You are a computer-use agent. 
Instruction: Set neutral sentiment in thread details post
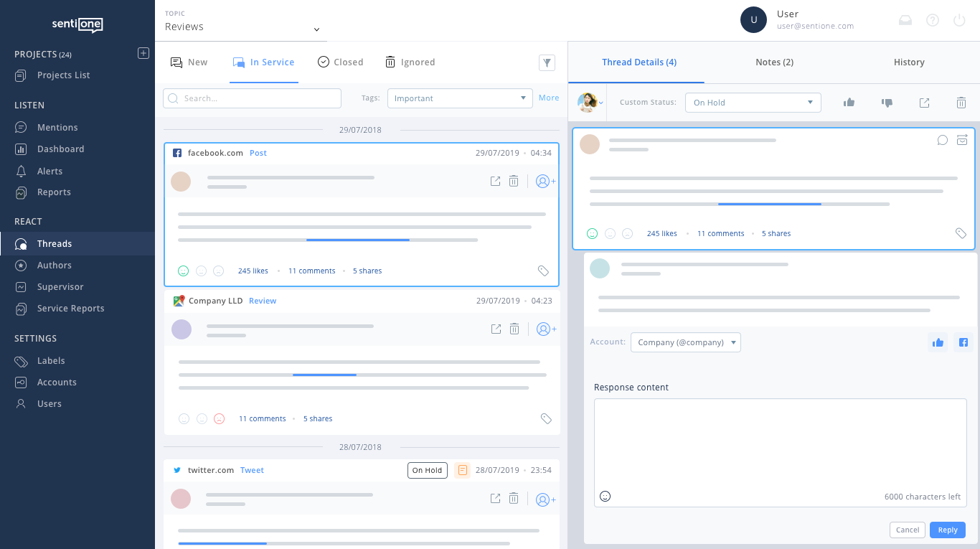click(x=610, y=233)
